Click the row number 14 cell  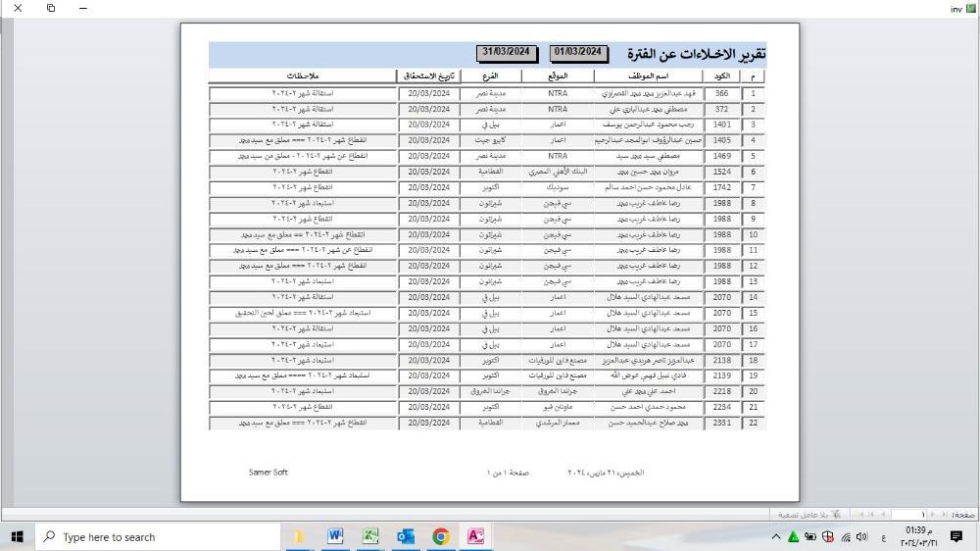pos(753,297)
